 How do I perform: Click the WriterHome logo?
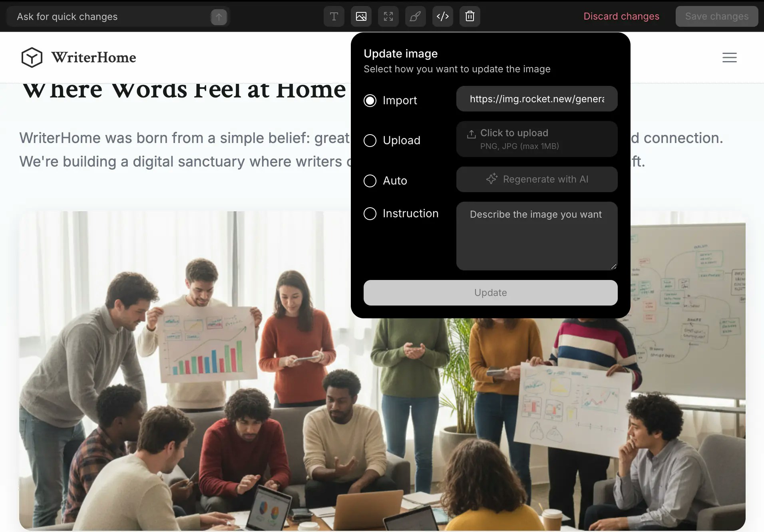[x=78, y=57]
